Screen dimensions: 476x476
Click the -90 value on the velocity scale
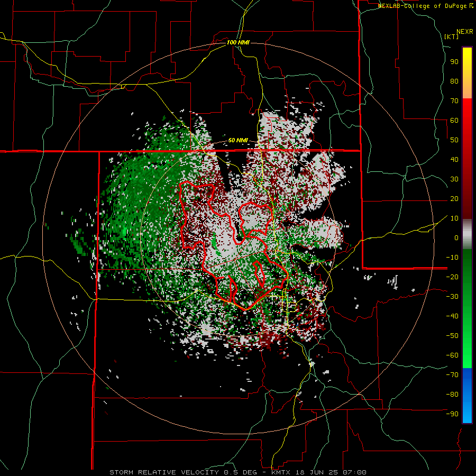[x=452, y=414]
